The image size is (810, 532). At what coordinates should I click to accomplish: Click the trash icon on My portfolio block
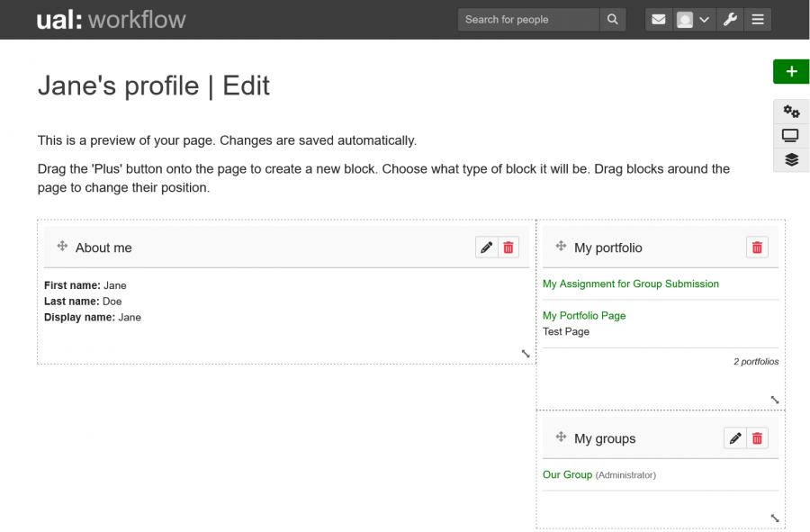click(x=757, y=247)
